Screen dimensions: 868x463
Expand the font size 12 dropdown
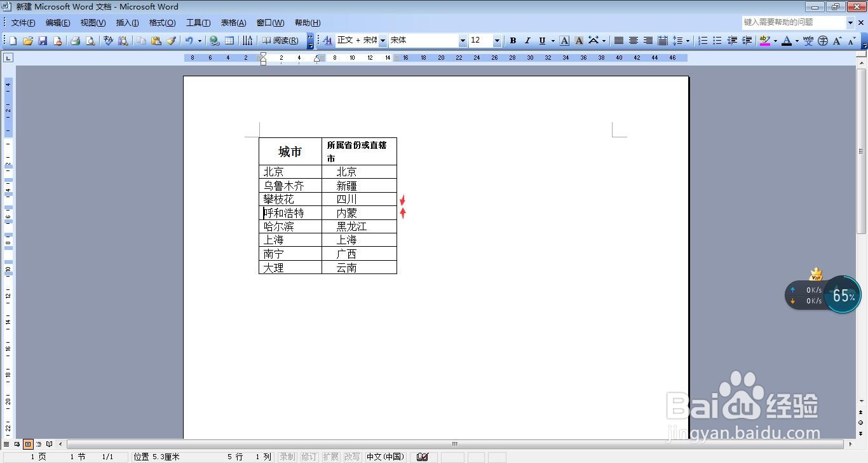(497, 41)
